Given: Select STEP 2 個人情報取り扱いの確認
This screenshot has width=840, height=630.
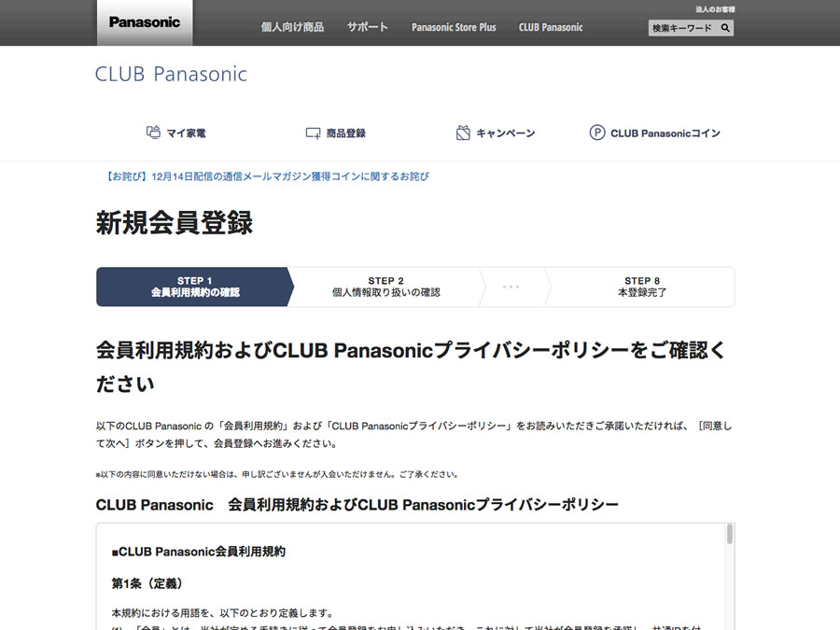Looking at the screenshot, I should pyautogui.click(x=385, y=287).
